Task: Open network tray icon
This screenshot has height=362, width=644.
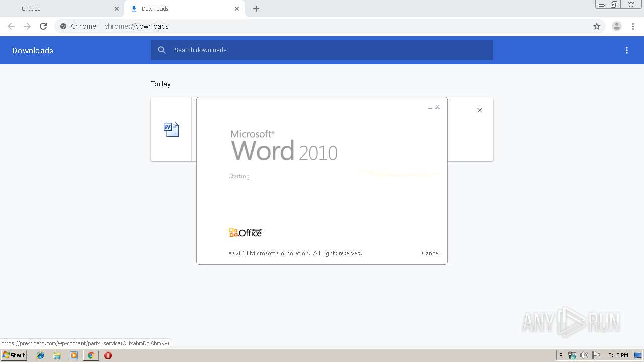Action: click(572, 355)
